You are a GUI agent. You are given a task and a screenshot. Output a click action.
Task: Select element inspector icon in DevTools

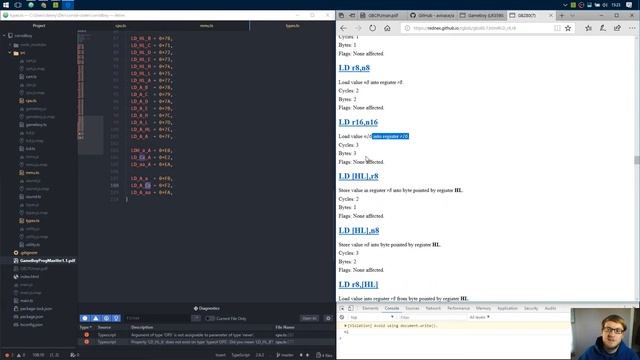[342, 309]
